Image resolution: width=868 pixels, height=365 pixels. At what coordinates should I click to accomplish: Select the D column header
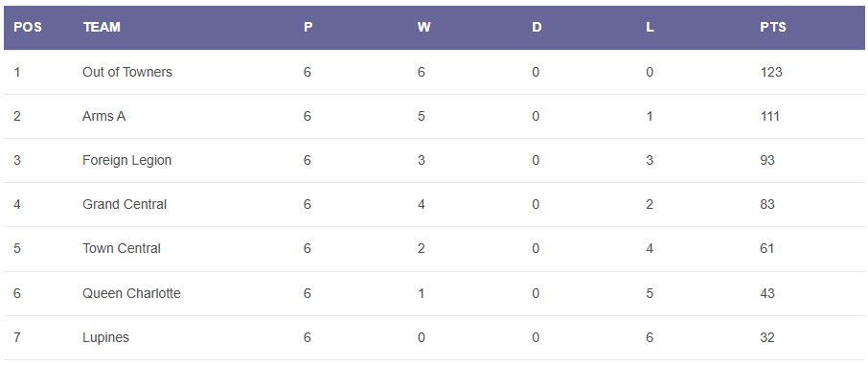pos(537,27)
